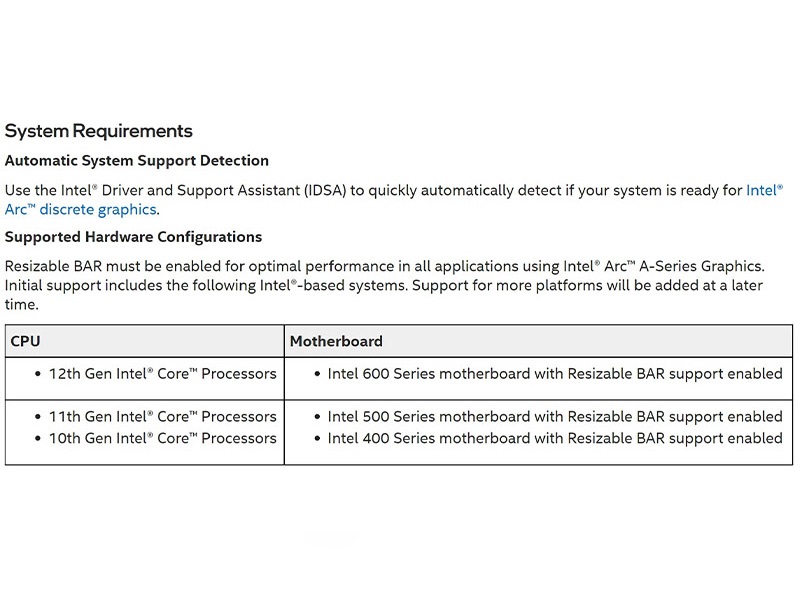Click the Intel 600 Series motherboard entry
Image resolution: width=800 pixels, height=600 pixels.
pos(554,374)
